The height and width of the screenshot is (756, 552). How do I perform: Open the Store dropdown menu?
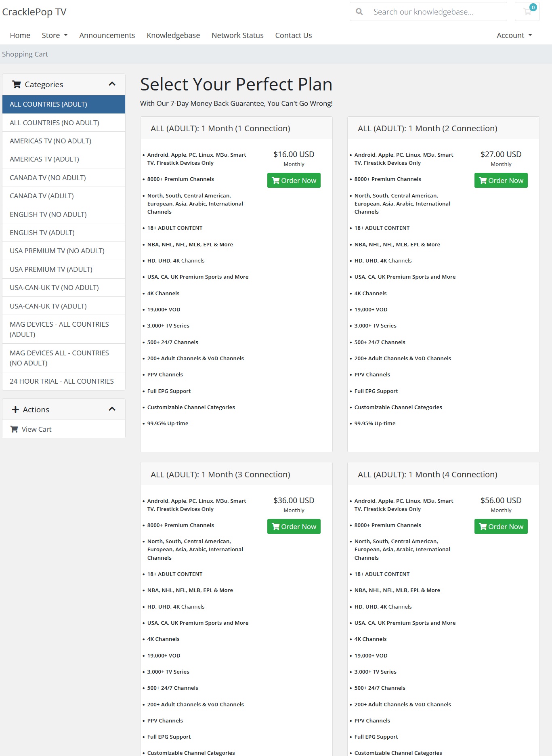click(55, 35)
